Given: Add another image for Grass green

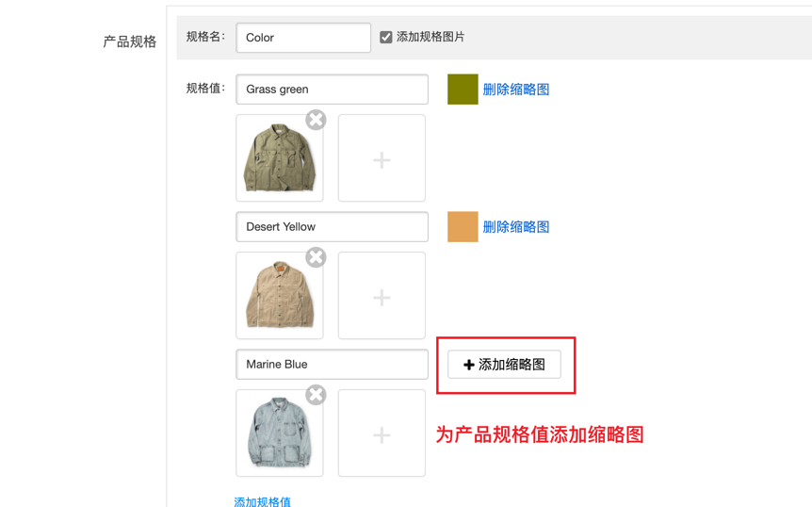Looking at the screenshot, I should click(x=382, y=159).
